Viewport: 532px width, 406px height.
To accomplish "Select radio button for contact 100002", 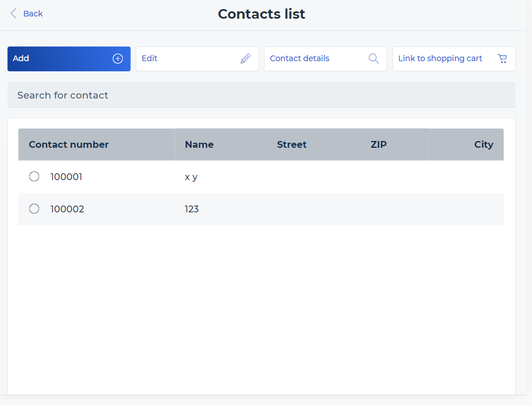I will coord(34,209).
